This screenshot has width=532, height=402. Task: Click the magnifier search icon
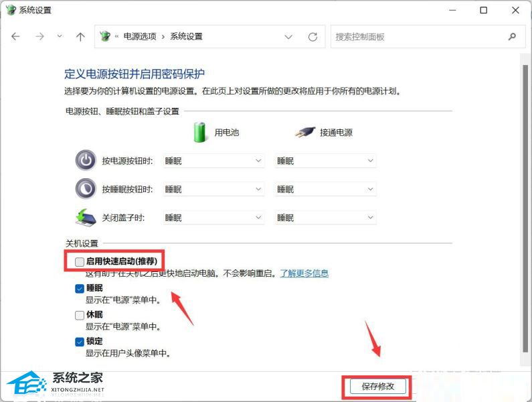tap(513, 36)
